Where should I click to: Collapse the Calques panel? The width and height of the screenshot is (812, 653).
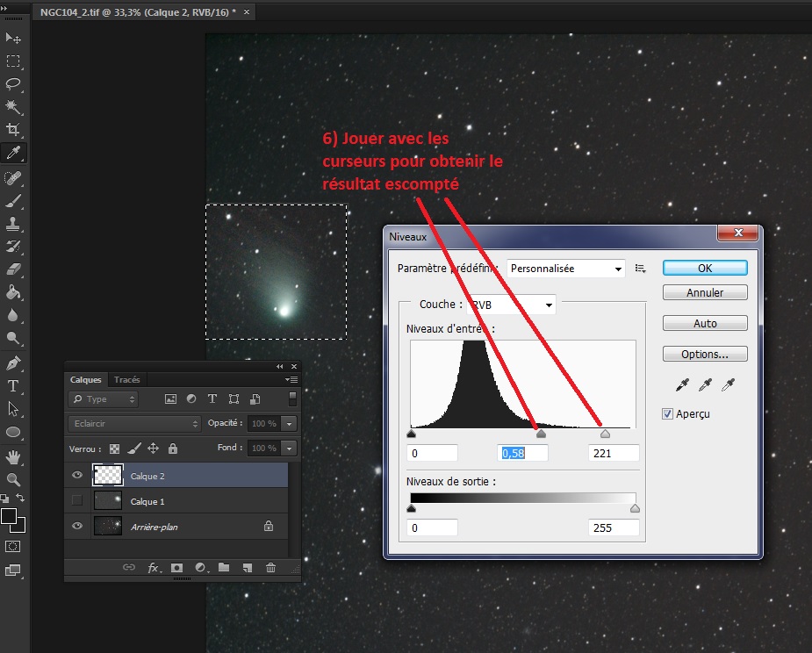[x=280, y=367]
